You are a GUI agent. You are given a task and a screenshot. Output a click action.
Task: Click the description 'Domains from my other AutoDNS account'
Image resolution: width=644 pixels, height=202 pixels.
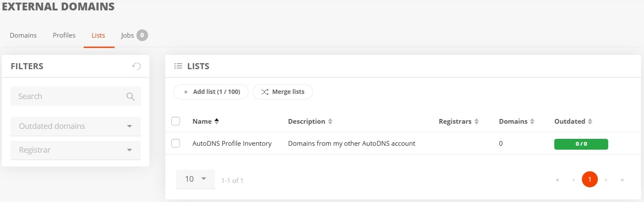(351, 144)
